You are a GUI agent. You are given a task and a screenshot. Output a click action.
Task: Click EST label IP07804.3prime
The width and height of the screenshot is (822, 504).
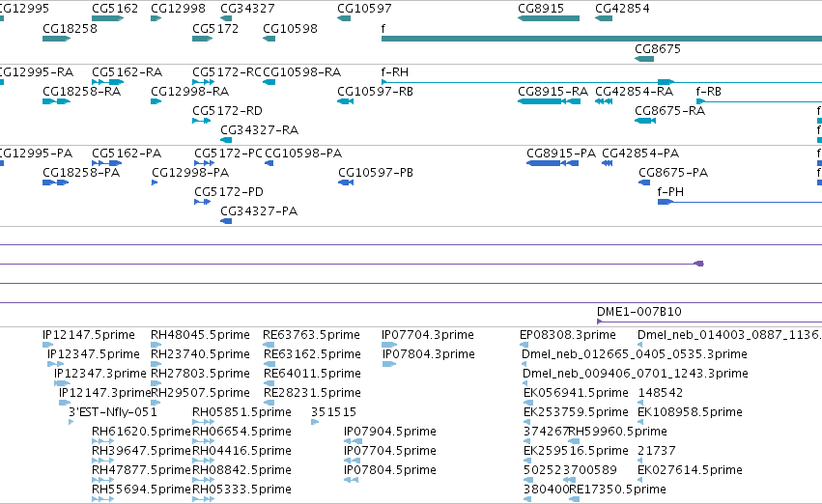click(x=429, y=354)
